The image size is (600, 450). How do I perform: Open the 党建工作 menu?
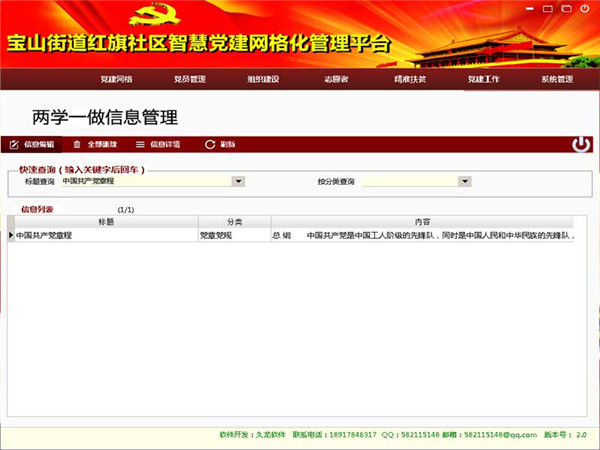tap(483, 79)
